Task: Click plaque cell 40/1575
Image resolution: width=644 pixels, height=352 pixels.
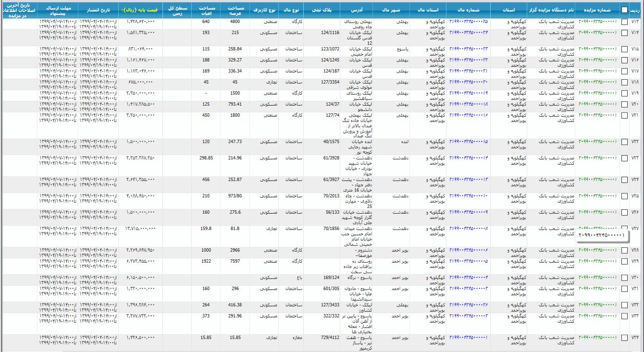Action: pyautogui.click(x=331, y=141)
